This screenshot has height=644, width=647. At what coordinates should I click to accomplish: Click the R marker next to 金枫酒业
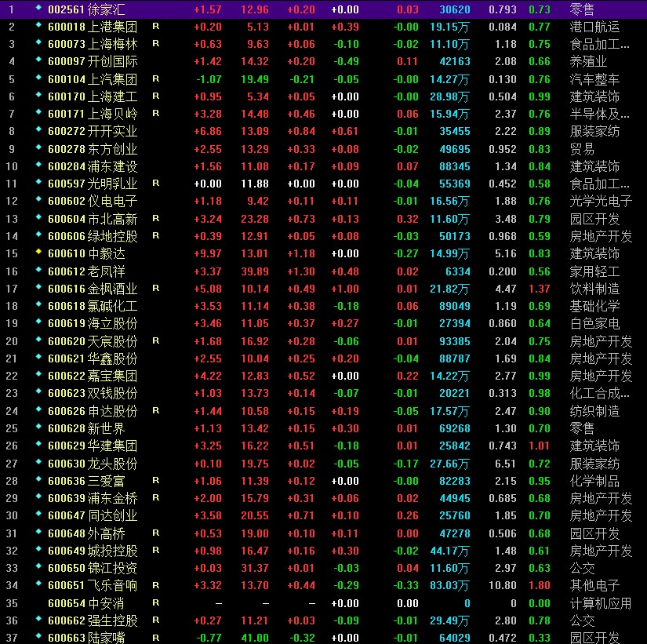(x=155, y=288)
